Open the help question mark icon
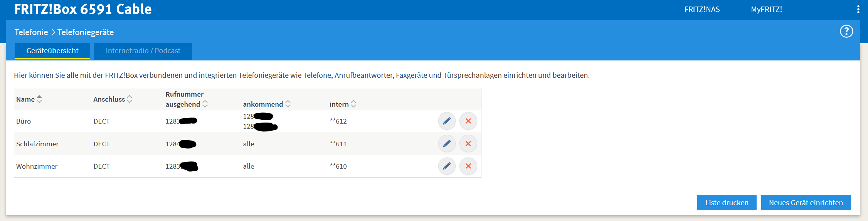868x221 pixels. coord(846,32)
